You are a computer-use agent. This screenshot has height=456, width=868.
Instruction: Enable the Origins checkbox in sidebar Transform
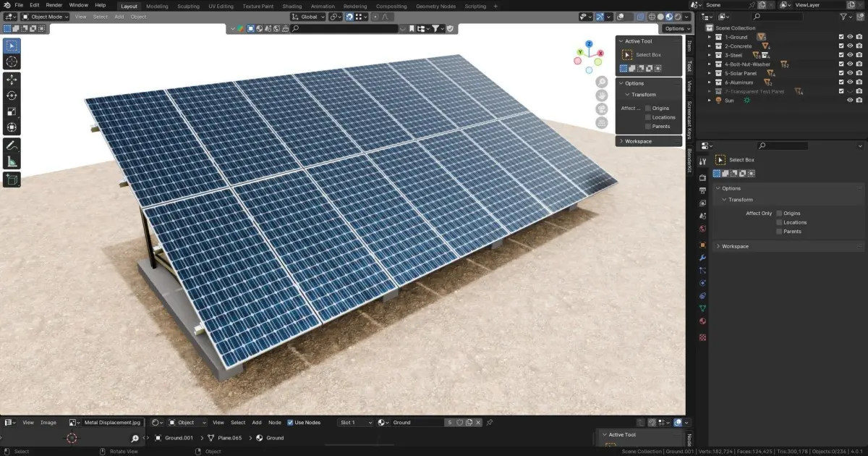click(x=648, y=109)
